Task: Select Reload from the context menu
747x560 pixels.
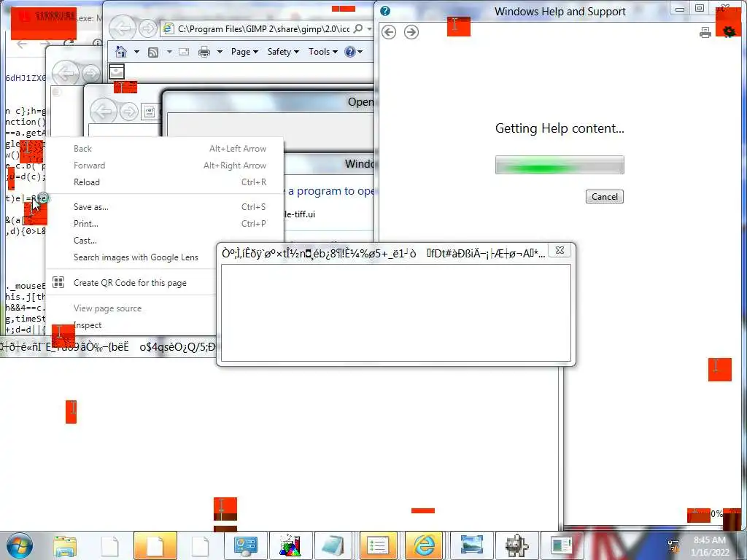Action: click(x=164, y=182)
